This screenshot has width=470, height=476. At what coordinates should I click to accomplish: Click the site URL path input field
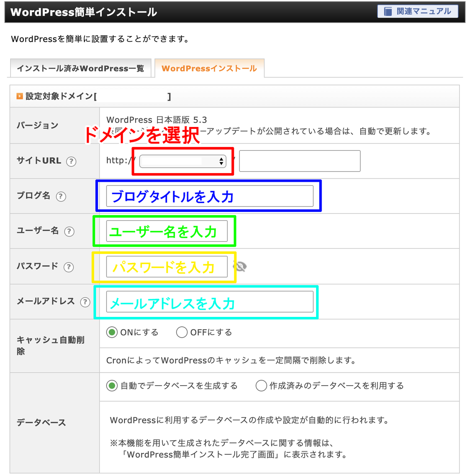tap(300, 161)
